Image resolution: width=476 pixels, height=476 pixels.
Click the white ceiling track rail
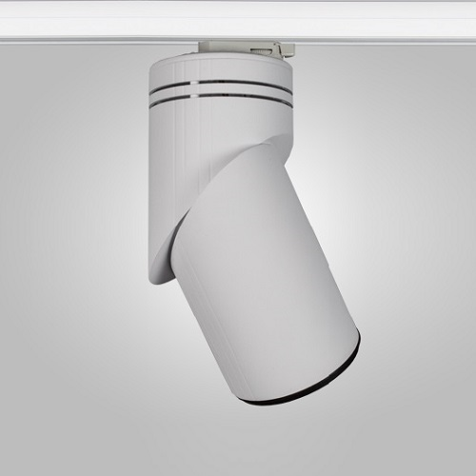[x=238, y=22]
